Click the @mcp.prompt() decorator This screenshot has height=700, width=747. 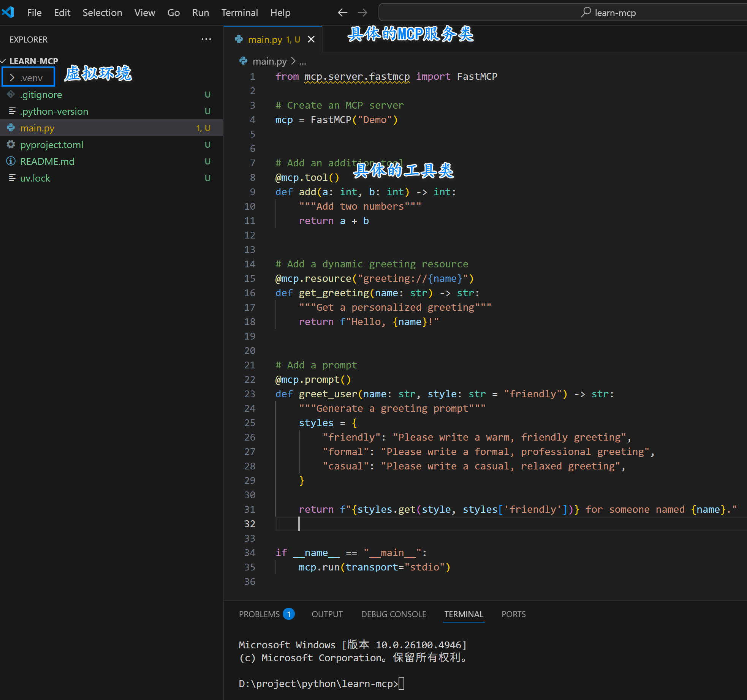click(x=313, y=379)
